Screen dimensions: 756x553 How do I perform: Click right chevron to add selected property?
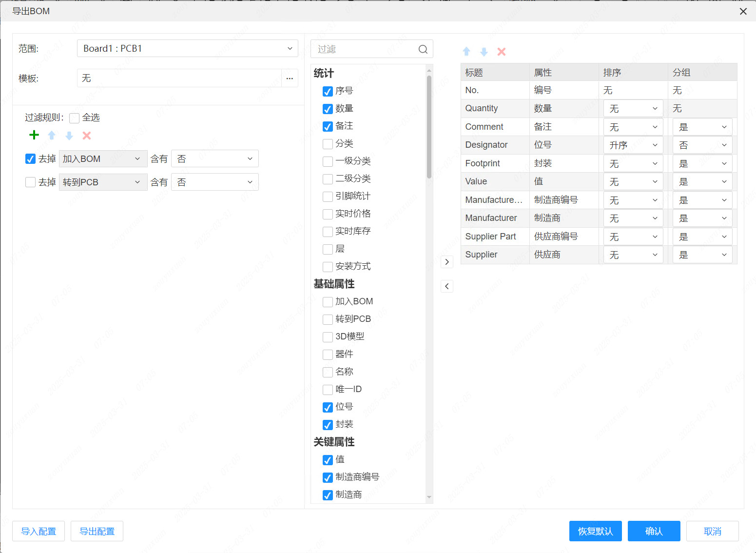[x=447, y=262]
